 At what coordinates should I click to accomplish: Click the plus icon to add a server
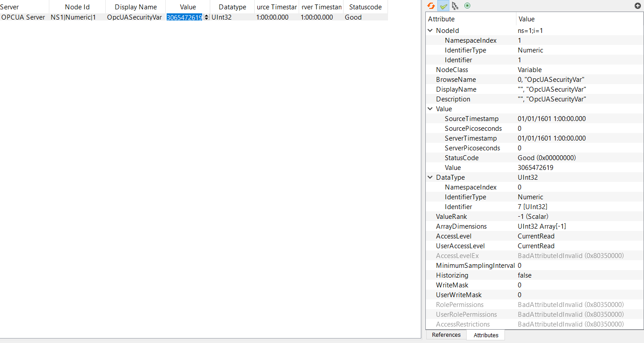click(x=638, y=6)
